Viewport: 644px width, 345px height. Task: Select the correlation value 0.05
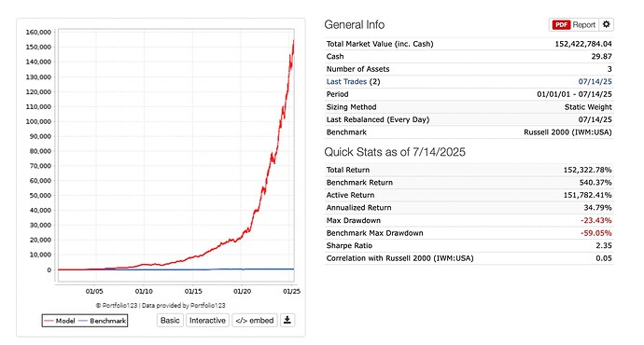click(x=604, y=258)
